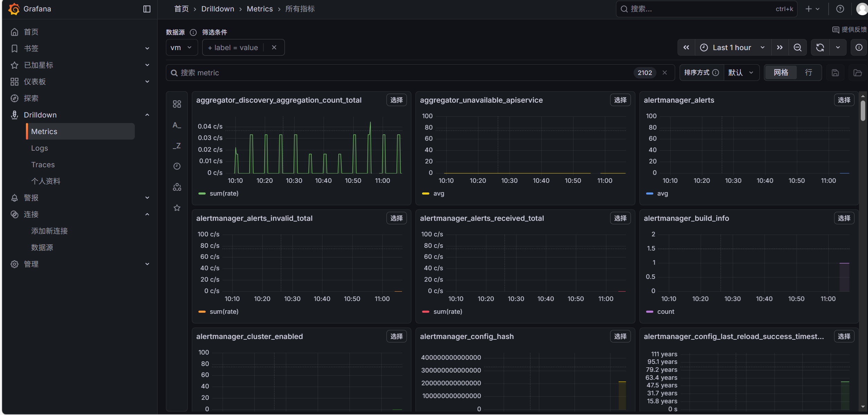Image resolution: width=868 pixels, height=415 pixels.
Task: Click the 首页 breadcrumb link
Action: pyautogui.click(x=181, y=9)
